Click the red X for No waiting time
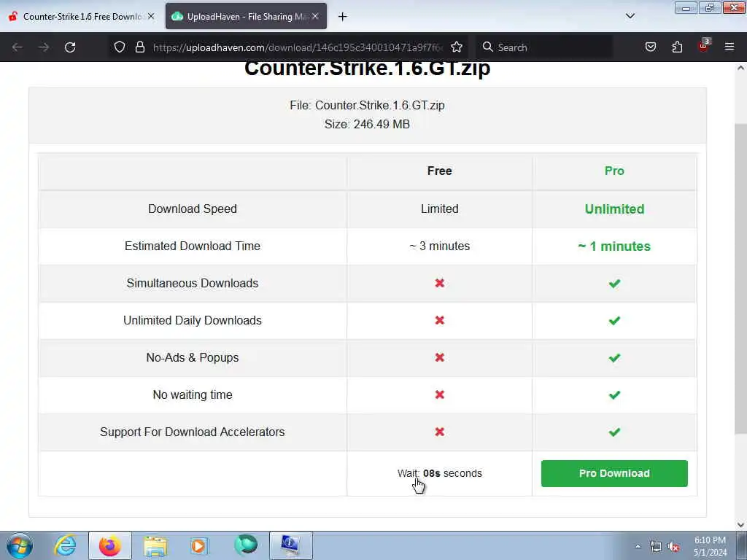Image resolution: width=747 pixels, height=560 pixels. pyautogui.click(x=440, y=394)
